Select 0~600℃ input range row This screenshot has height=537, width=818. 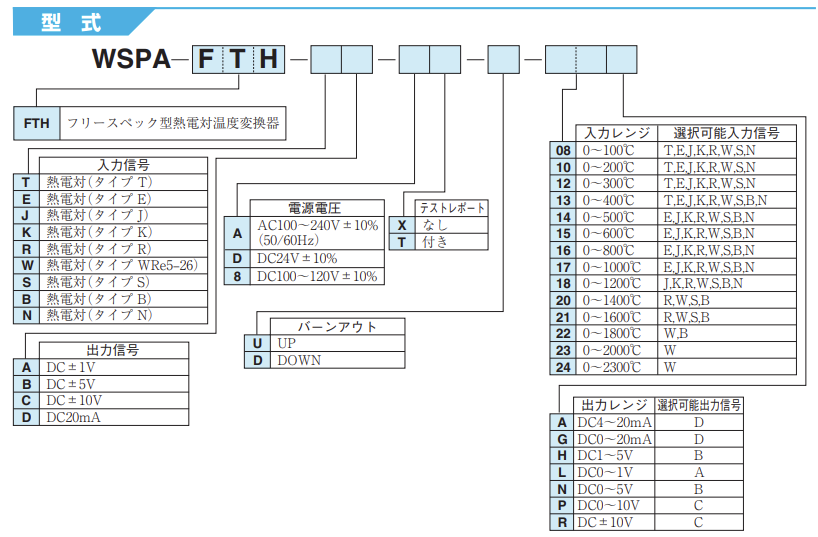pyautogui.click(x=673, y=233)
